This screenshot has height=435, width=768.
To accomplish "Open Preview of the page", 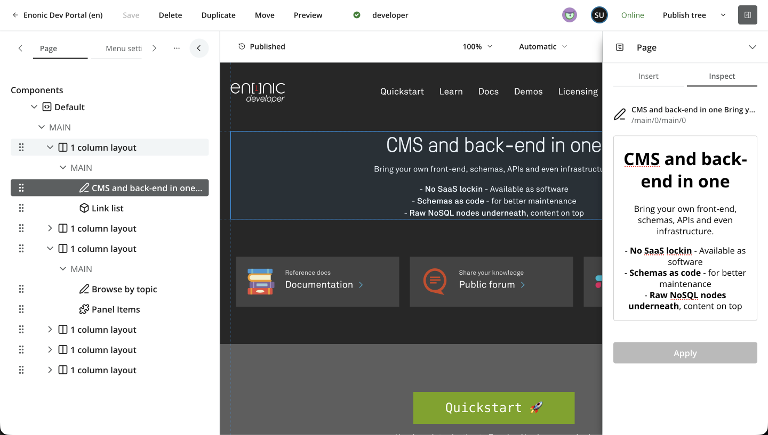I will (x=308, y=15).
